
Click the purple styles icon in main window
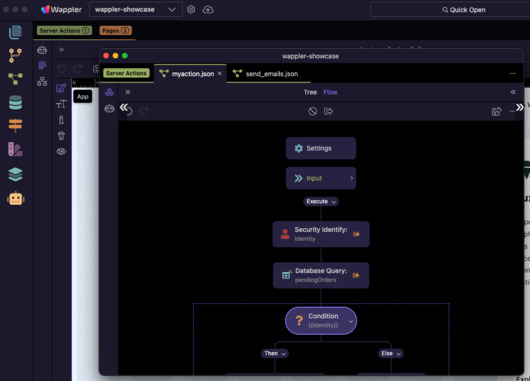point(42,65)
